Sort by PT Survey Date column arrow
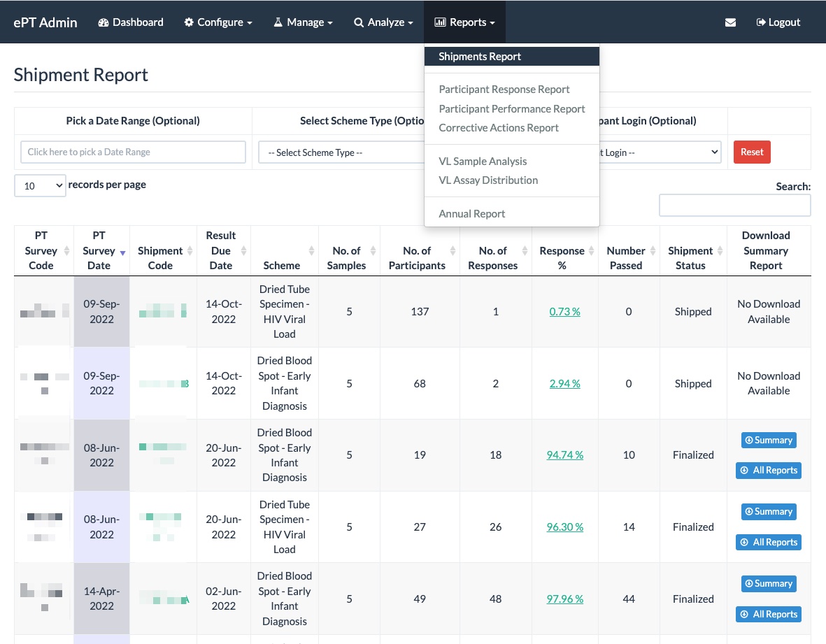This screenshot has width=826, height=644. (123, 252)
